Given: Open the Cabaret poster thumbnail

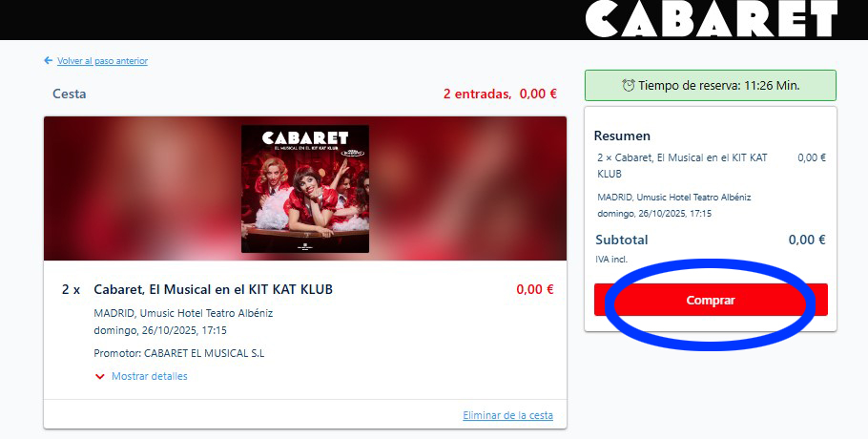Looking at the screenshot, I should click(x=305, y=189).
